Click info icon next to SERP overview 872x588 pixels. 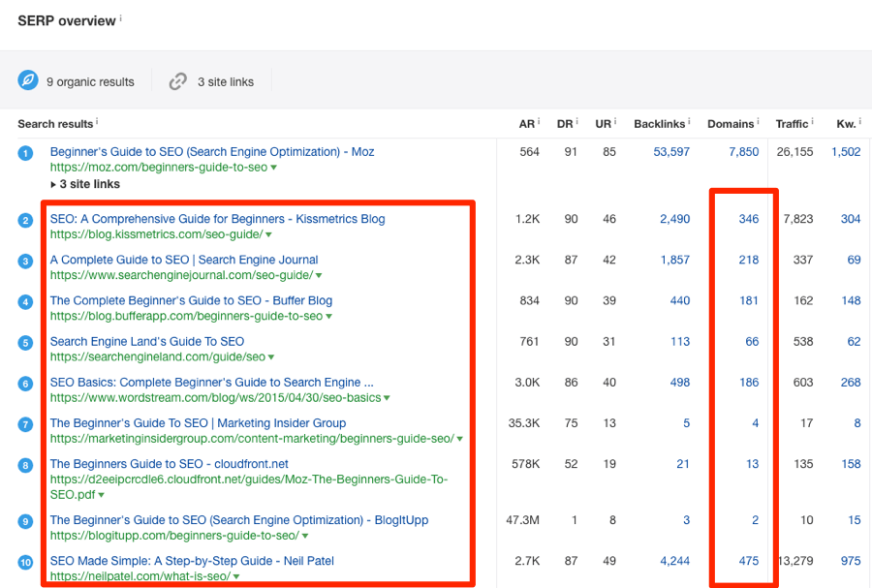coord(121,17)
